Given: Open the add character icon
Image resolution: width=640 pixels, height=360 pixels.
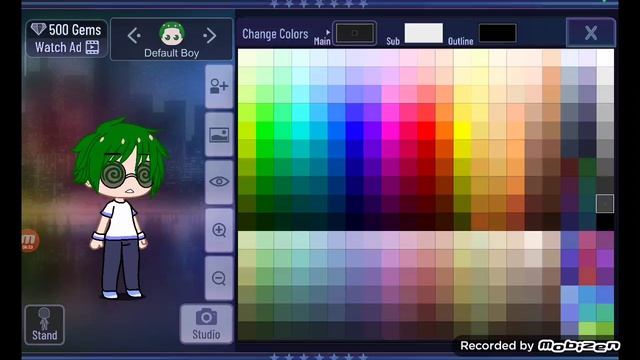Looking at the screenshot, I should click(x=219, y=87).
